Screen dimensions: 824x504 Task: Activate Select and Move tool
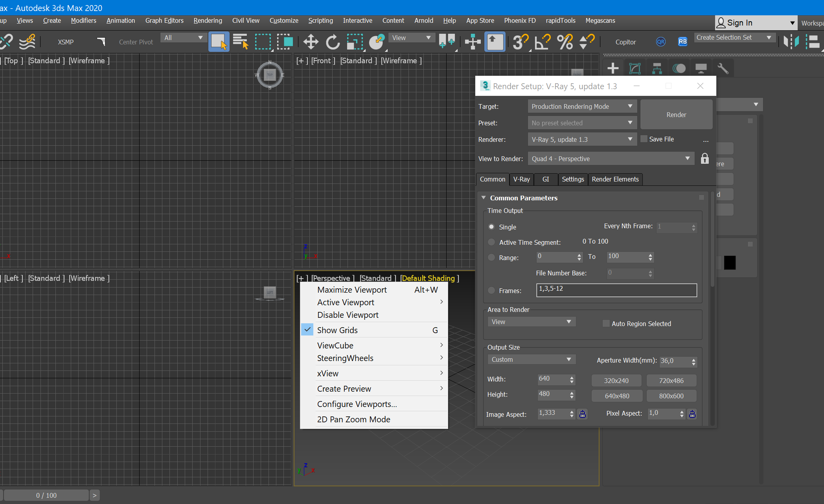pyautogui.click(x=311, y=42)
